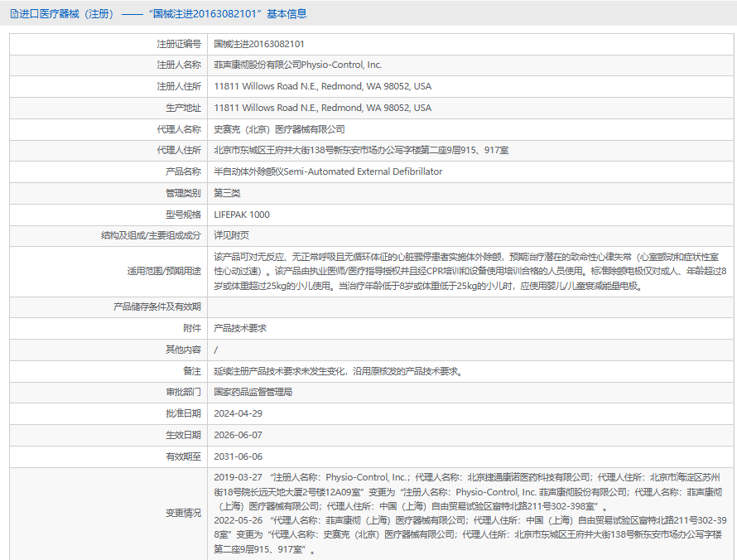
Task: Click the 注册证编号 label cell
Action: (x=179, y=44)
